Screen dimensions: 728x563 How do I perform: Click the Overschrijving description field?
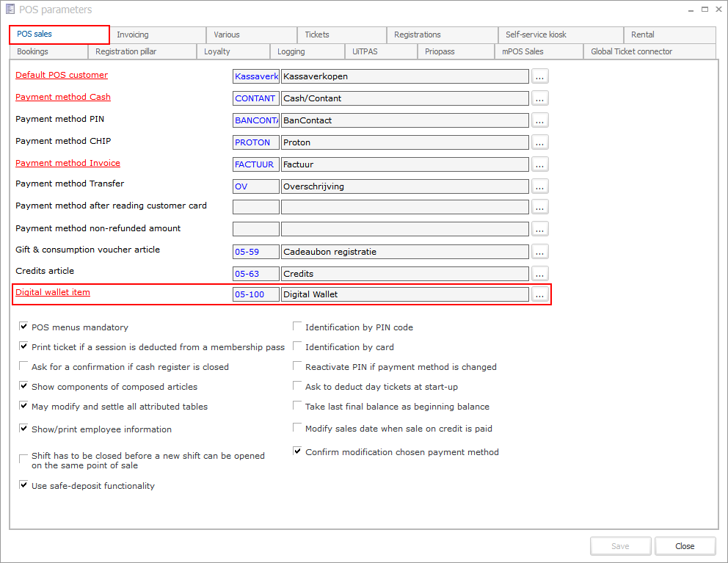[404, 186]
